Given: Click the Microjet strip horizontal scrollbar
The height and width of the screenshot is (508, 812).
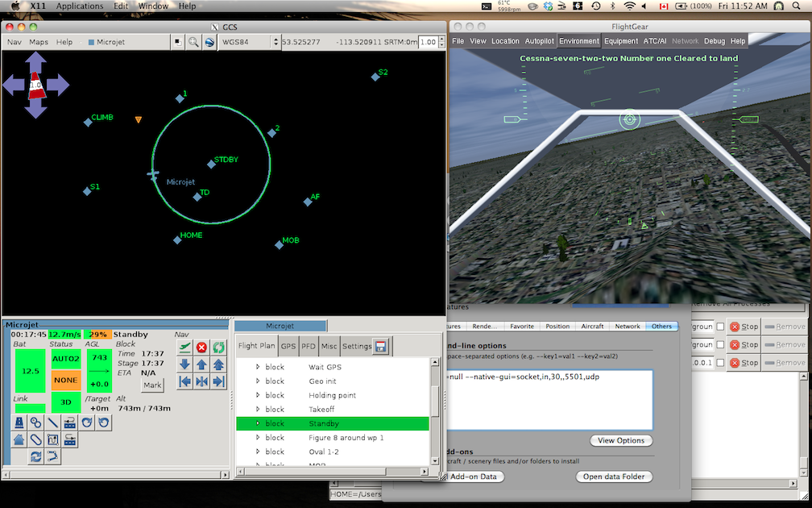Looking at the screenshot, I should click(x=115, y=474).
